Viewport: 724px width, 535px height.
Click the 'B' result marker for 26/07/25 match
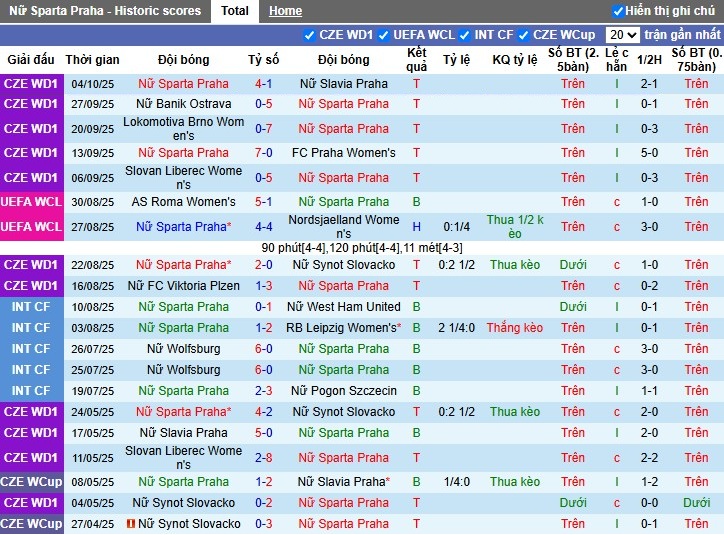(x=417, y=349)
